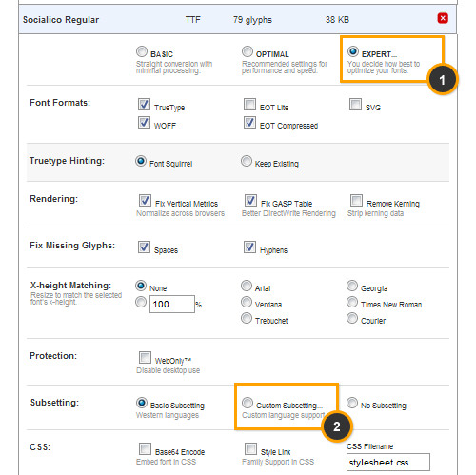Enable Base64 Encode for CSS
The height and width of the screenshot is (475, 476).
point(145,449)
